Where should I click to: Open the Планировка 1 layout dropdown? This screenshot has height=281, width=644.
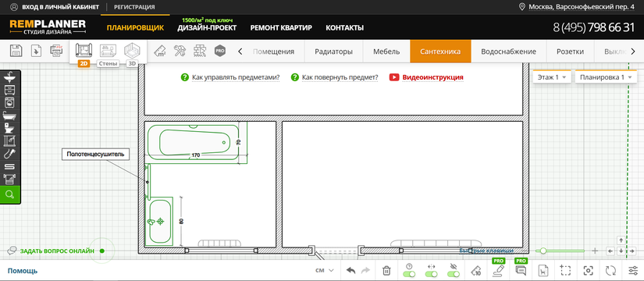click(606, 77)
